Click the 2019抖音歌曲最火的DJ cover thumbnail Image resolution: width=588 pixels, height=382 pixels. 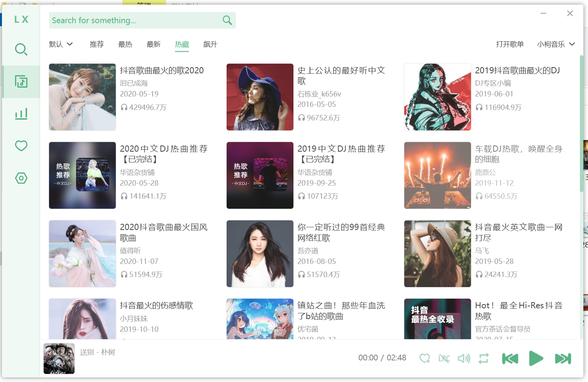click(x=437, y=97)
